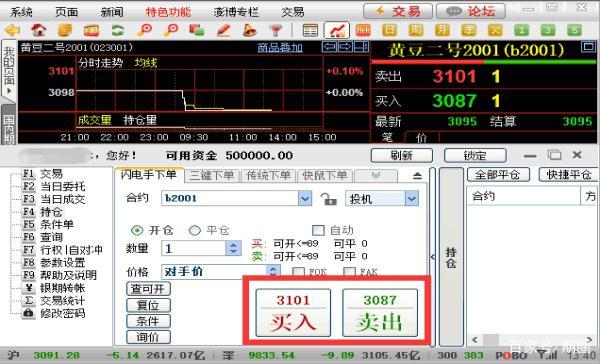Tick the FAK checkbox

pos(349,272)
